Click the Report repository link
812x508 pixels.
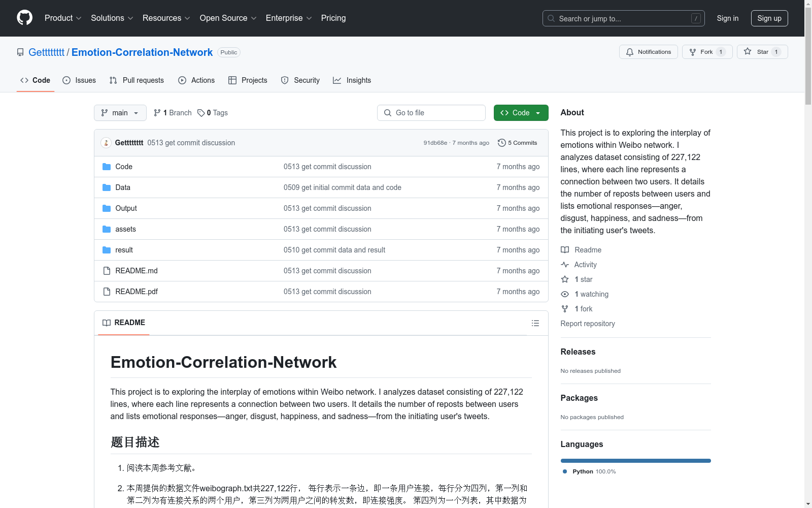point(588,324)
